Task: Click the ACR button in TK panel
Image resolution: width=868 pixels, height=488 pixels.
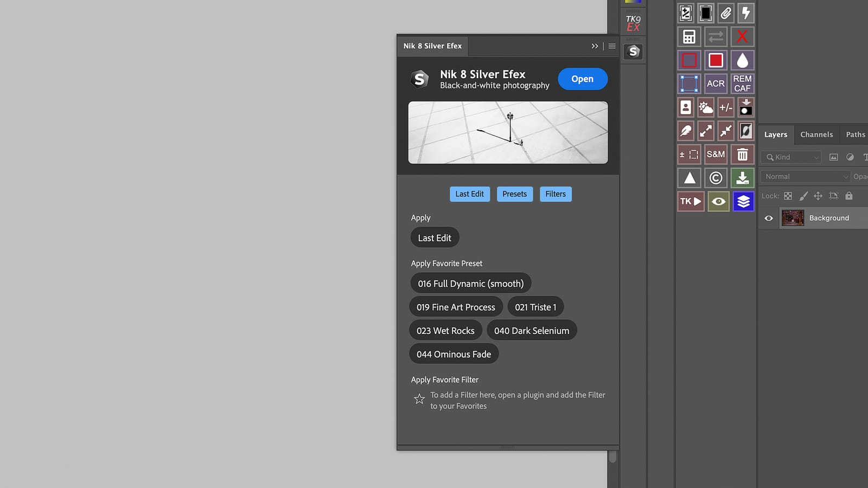Action: pyautogui.click(x=715, y=84)
